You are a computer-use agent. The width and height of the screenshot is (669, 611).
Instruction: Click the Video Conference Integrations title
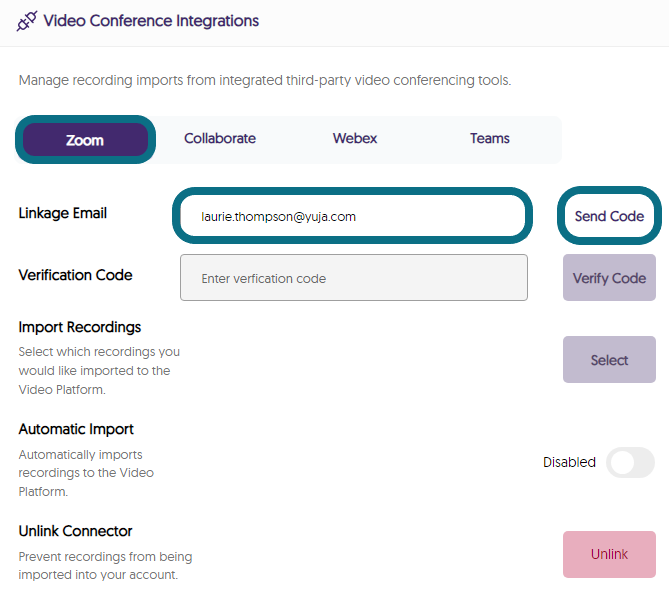(151, 21)
